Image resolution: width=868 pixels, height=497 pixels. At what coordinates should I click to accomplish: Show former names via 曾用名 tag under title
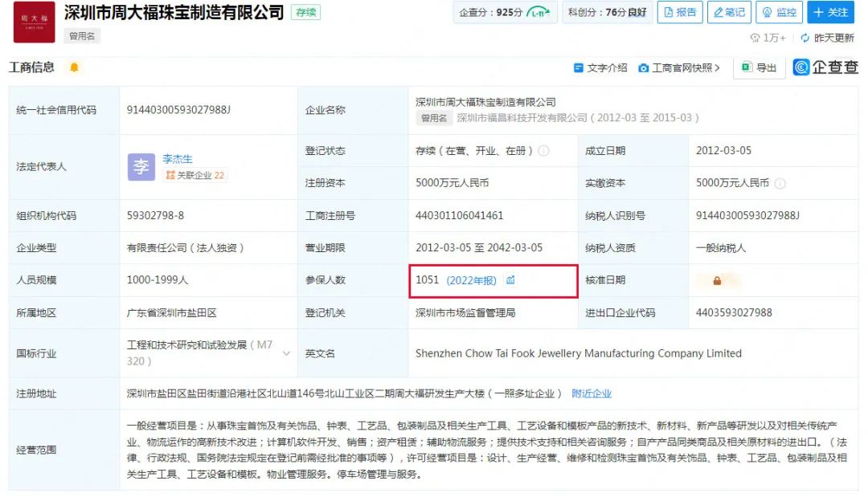[82, 36]
